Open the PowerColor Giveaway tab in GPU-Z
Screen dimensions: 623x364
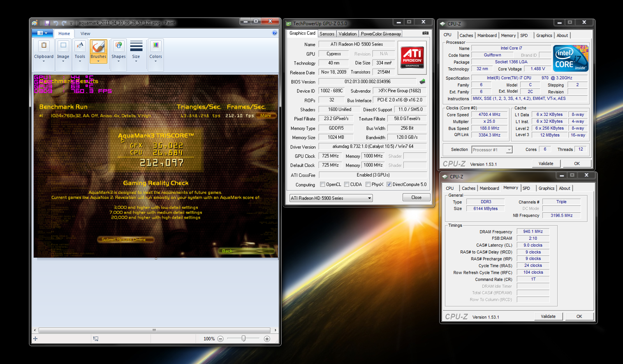(381, 34)
